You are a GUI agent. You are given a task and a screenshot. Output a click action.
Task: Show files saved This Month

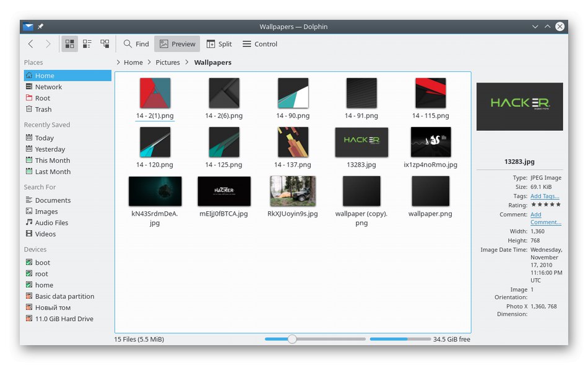click(67, 161)
